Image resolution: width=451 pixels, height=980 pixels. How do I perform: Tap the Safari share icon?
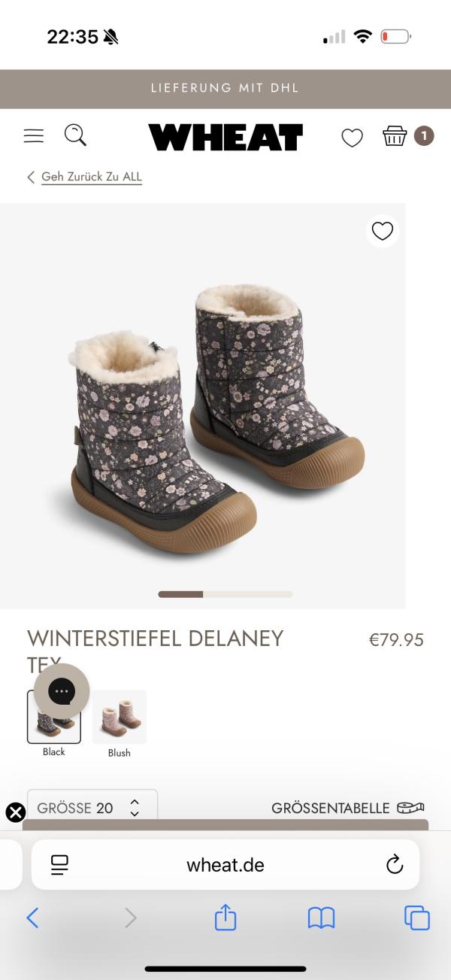(225, 917)
